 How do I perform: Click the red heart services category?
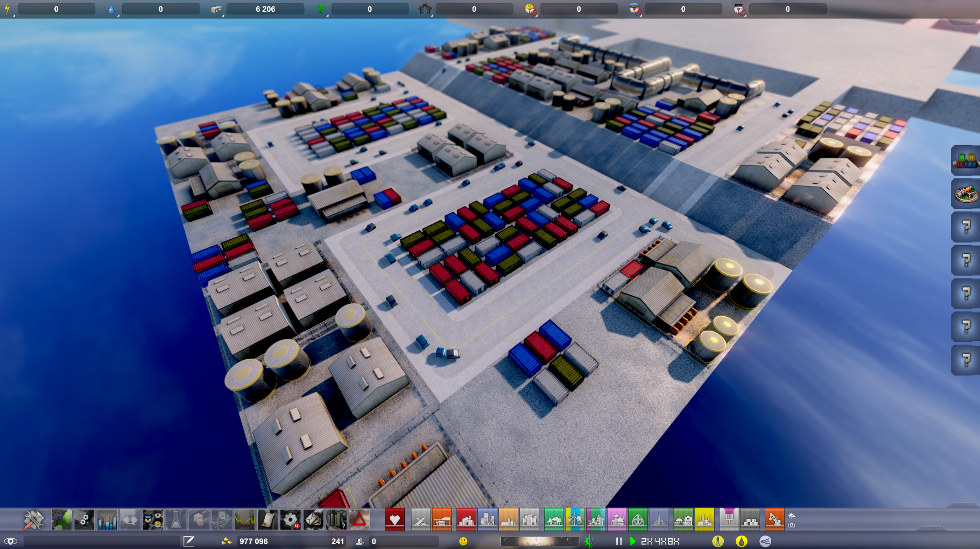pyautogui.click(x=394, y=520)
